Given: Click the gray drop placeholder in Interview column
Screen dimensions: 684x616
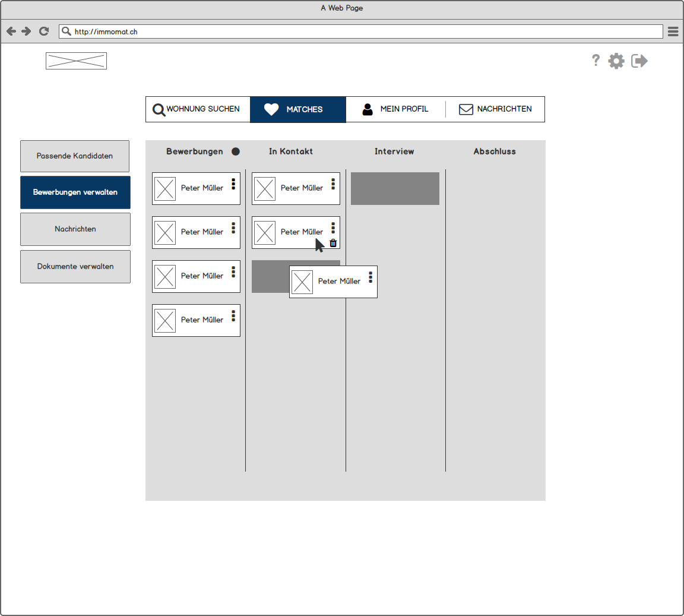Looking at the screenshot, I should pyautogui.click(x=395, y=188).
